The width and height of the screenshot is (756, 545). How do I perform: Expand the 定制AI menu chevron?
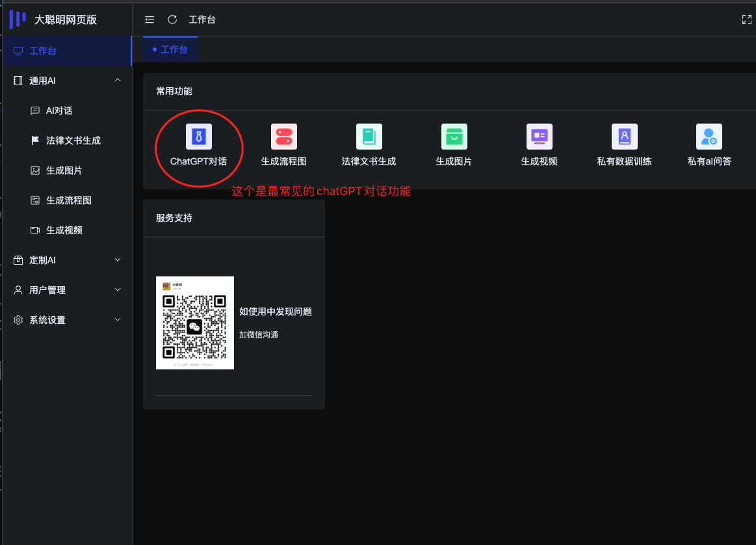tap(118, 260)
